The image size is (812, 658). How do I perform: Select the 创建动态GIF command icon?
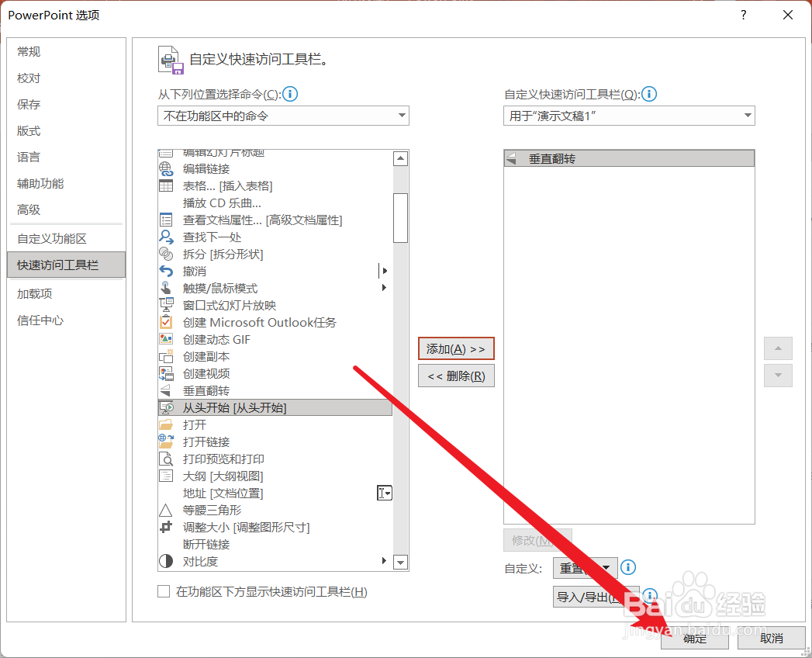click(166, 339)
